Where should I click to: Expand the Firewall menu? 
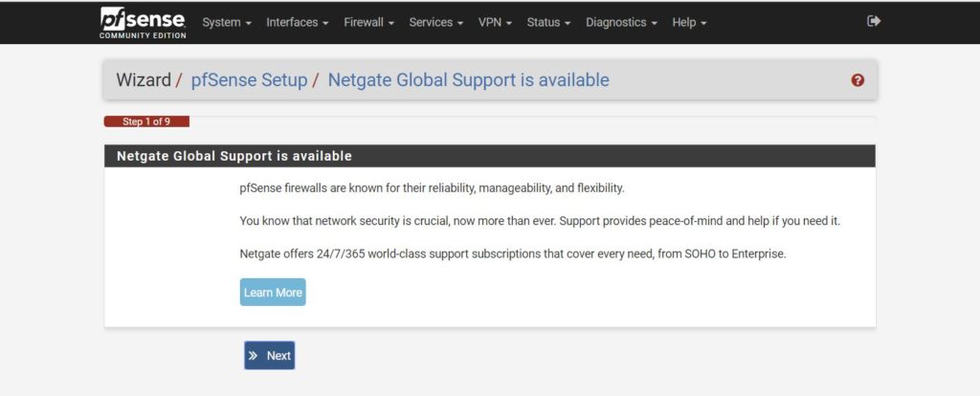pyautogui.click(x=368, y=23)
